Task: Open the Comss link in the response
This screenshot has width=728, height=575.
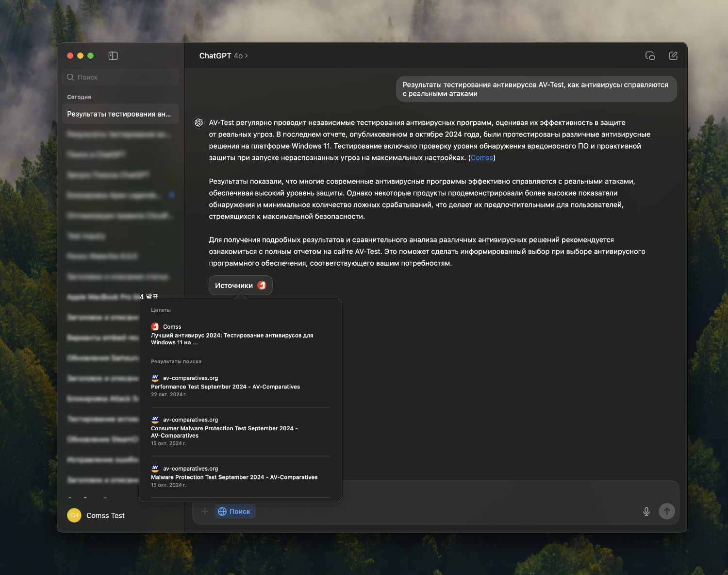Action: tap(482, 158)
